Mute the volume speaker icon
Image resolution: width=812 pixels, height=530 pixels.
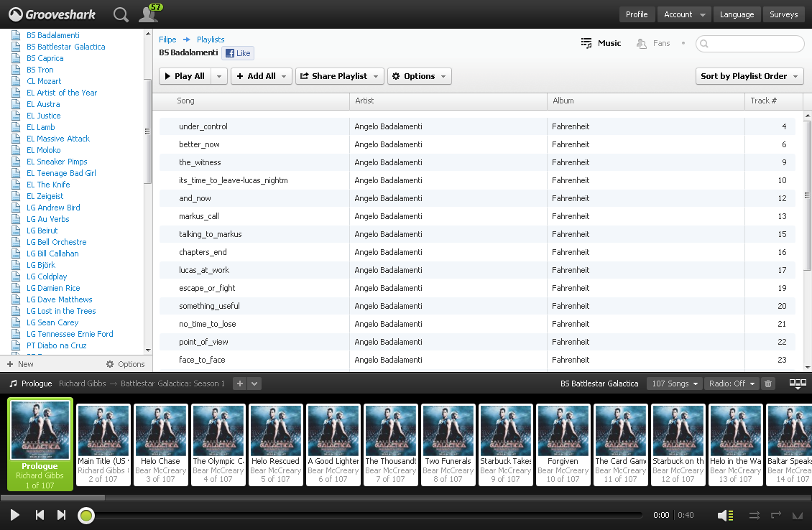[x=725, y=515]
